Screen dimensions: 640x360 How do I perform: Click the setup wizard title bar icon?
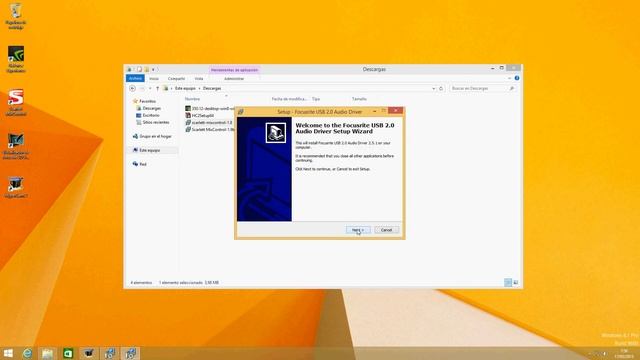coord(241,111)
